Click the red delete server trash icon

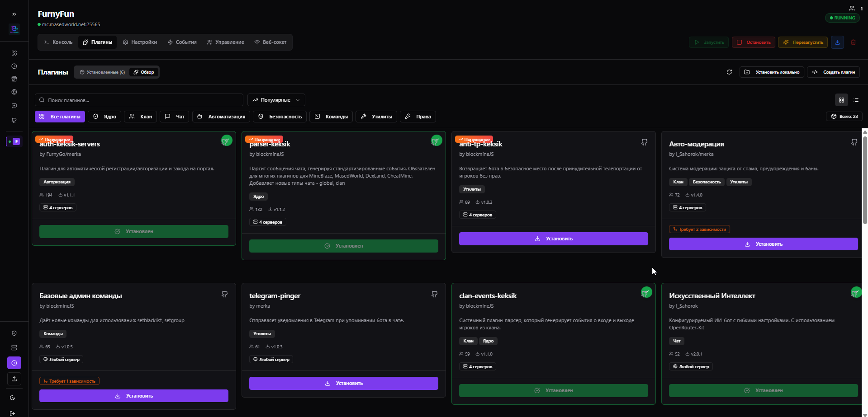coord(854,42)
